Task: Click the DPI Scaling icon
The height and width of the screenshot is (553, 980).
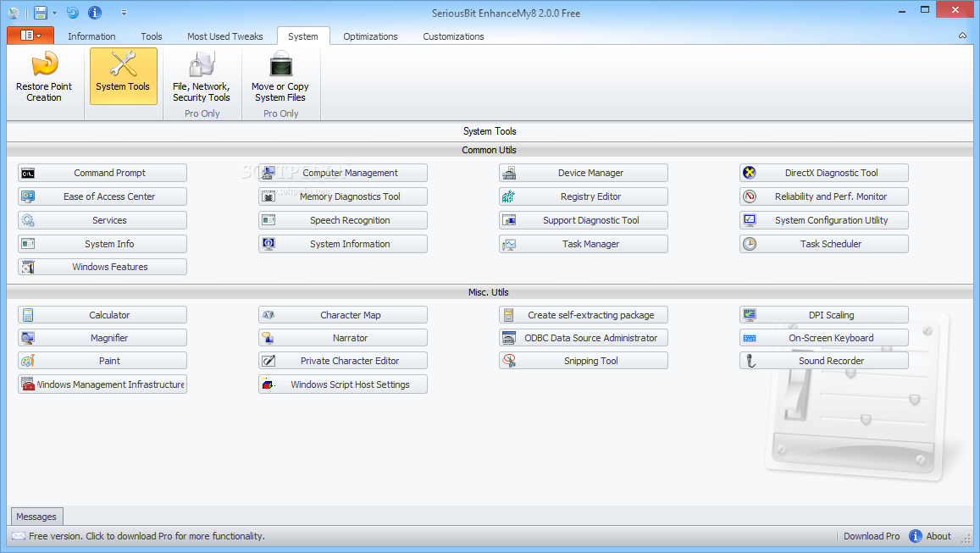Action: pyautogui.click(x=750, y=315)
